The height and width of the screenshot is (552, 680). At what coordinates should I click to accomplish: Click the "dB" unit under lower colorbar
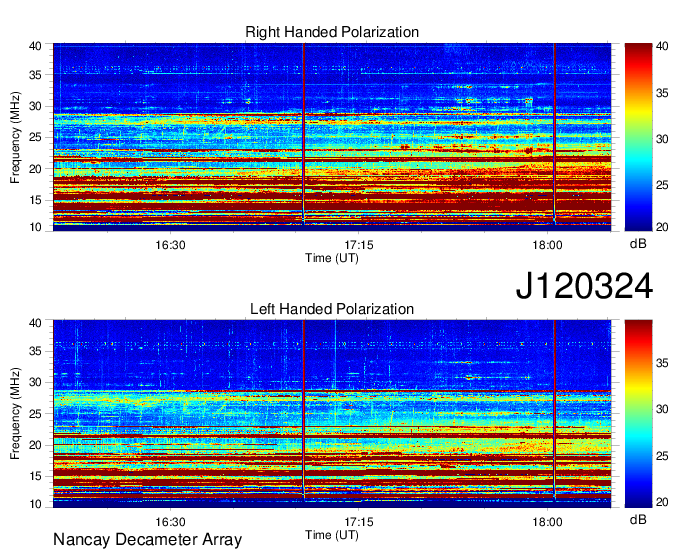(x=638, y=519)
